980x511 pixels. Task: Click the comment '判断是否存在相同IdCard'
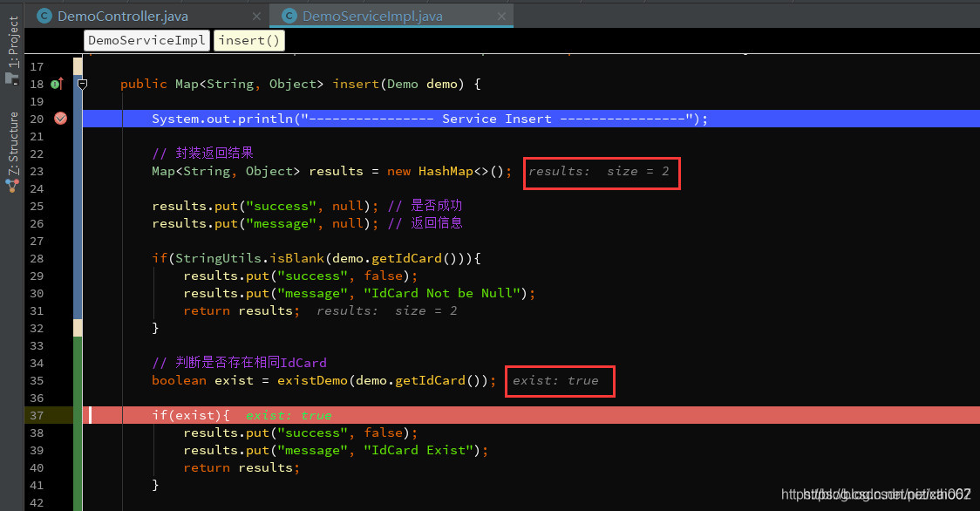click(x=250, y=363)
